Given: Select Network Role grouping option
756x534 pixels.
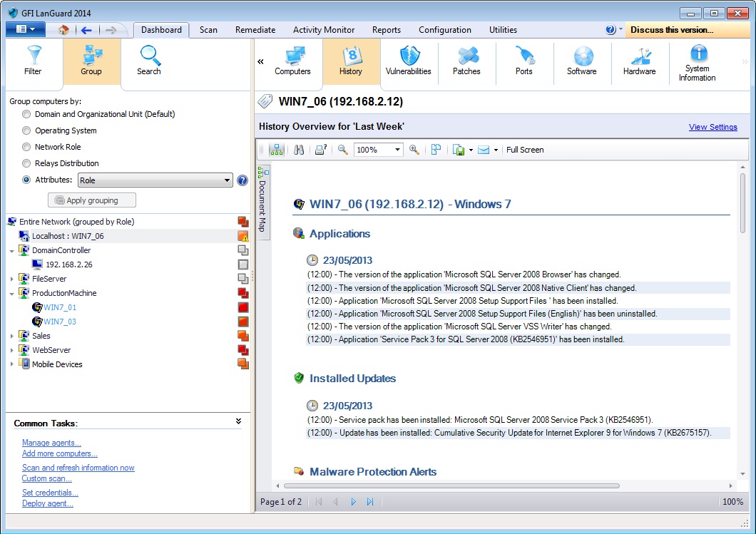Looking at the screenshot, I should 26,147.
